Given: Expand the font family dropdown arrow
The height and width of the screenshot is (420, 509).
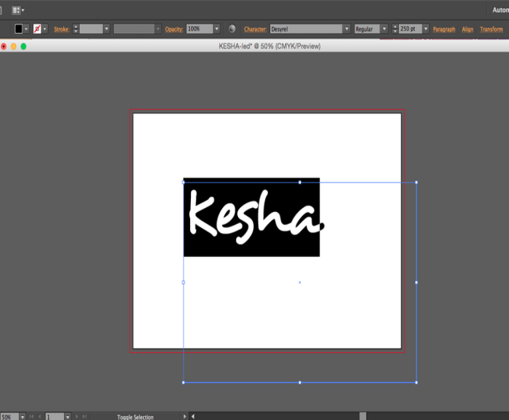Looking at the screenshot, I should pos(347,29).
